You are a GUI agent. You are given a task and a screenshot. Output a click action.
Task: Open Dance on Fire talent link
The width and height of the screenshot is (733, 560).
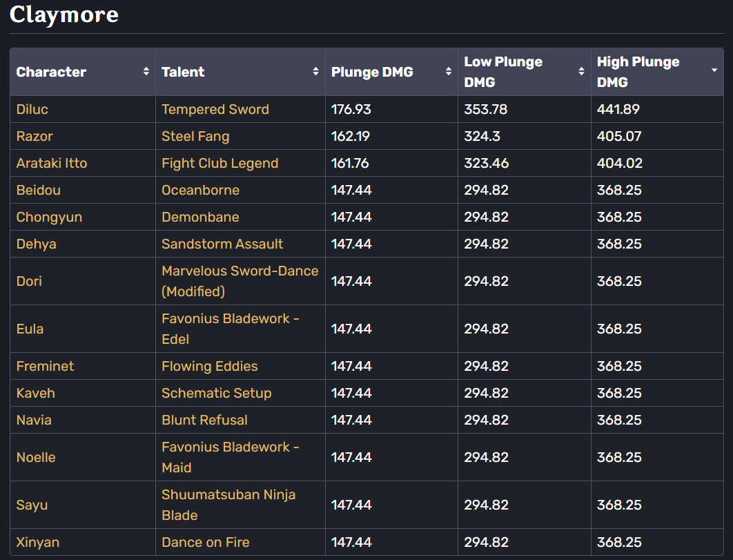pos(206,542)
